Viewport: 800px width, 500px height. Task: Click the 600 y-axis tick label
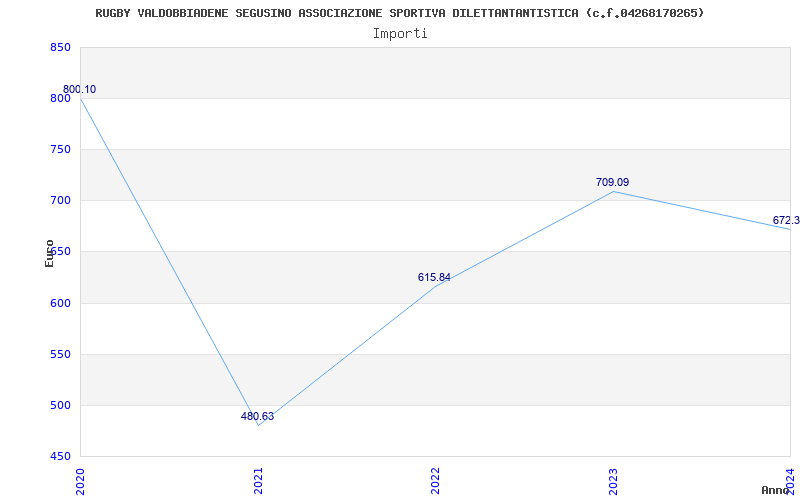click(x=60, y=303)
